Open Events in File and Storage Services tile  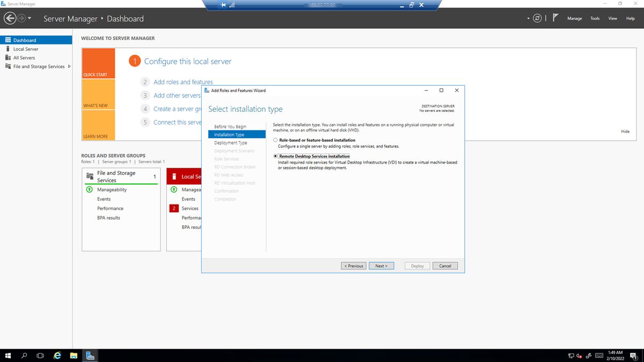(104, 199)
